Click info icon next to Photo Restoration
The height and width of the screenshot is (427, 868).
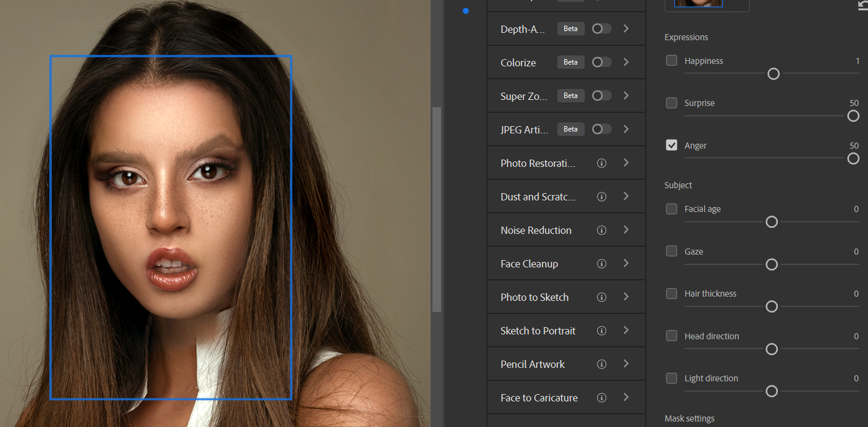coord(602,163)
